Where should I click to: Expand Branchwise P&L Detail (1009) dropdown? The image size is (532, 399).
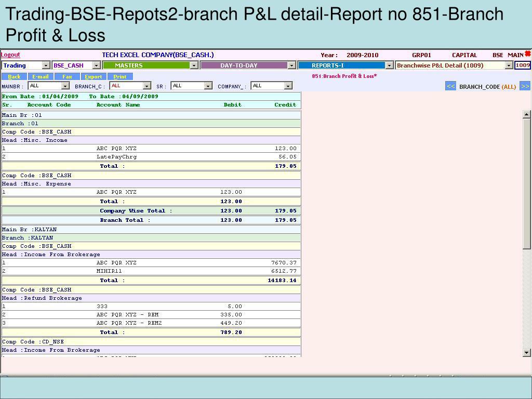[509, 65]
